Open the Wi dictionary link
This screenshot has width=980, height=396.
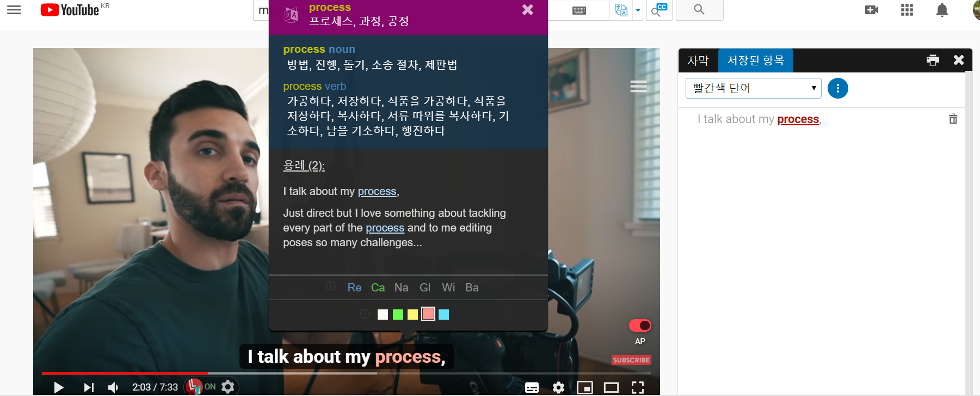(448, 288)
